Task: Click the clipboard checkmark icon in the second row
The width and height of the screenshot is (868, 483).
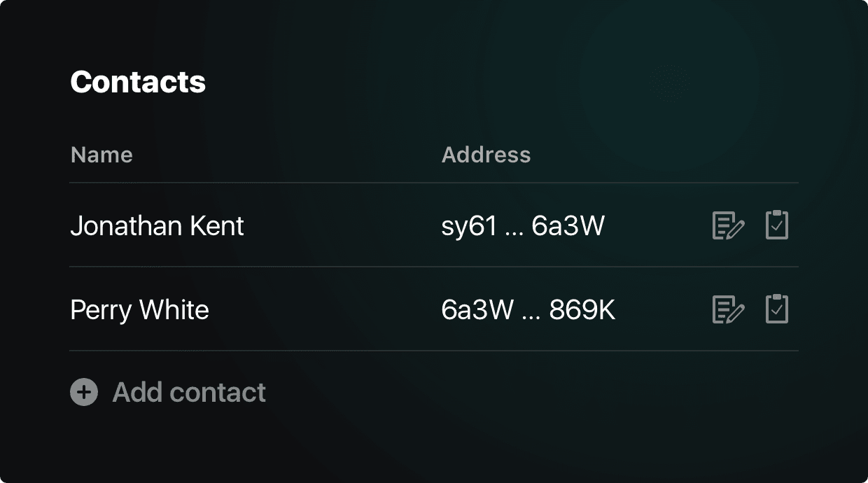Action: point(777,309)
